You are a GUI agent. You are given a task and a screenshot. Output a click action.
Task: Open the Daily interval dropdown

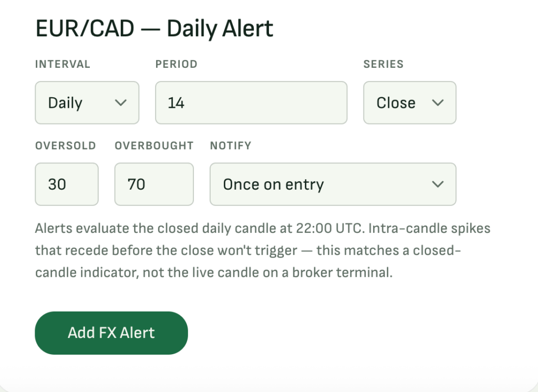[87, 102]
